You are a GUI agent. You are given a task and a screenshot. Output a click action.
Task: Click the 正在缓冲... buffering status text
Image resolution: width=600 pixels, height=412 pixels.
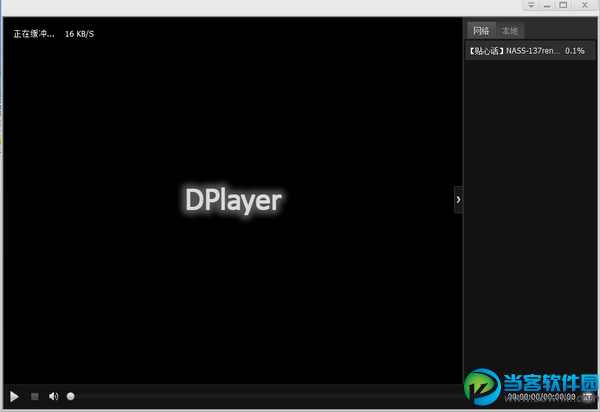coord(34,34)
